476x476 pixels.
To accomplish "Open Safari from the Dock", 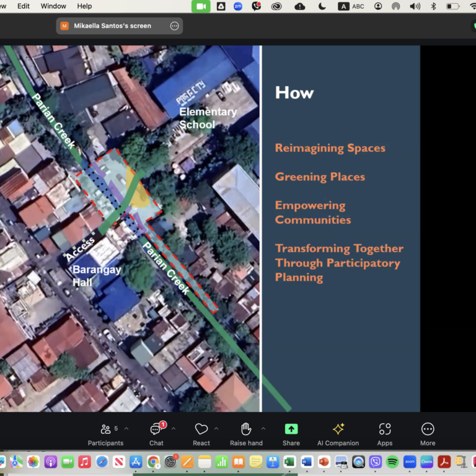I will [102, 462].
